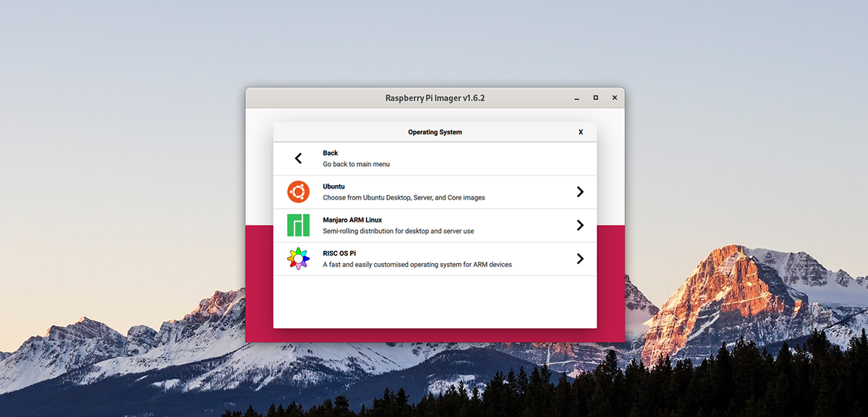This screenshot has width=868, height=417.
Task: Click the RISC OS Pi cog icon
Action: click(x=298, y=258)
